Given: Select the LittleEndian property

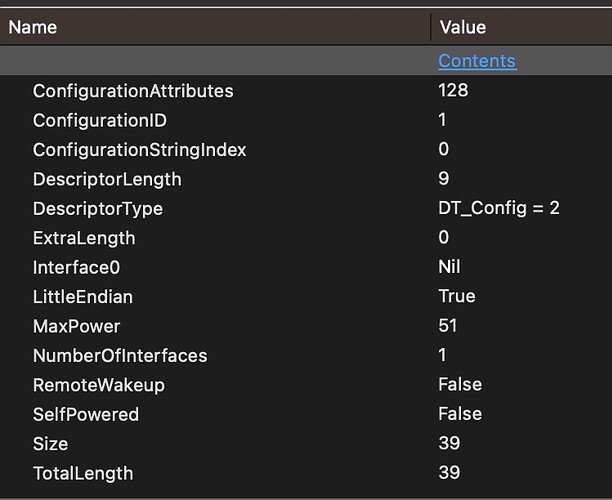Looking at the screenshot, I should pos(83,297).
